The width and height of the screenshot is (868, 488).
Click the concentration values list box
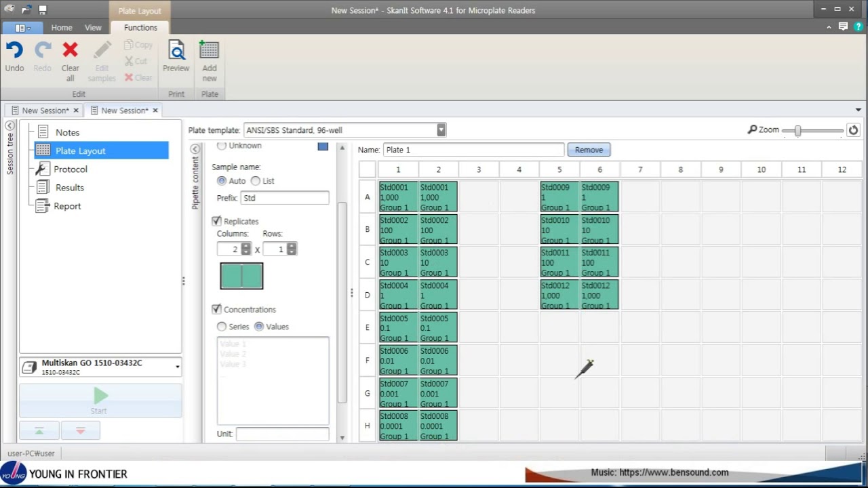[273, 381]
